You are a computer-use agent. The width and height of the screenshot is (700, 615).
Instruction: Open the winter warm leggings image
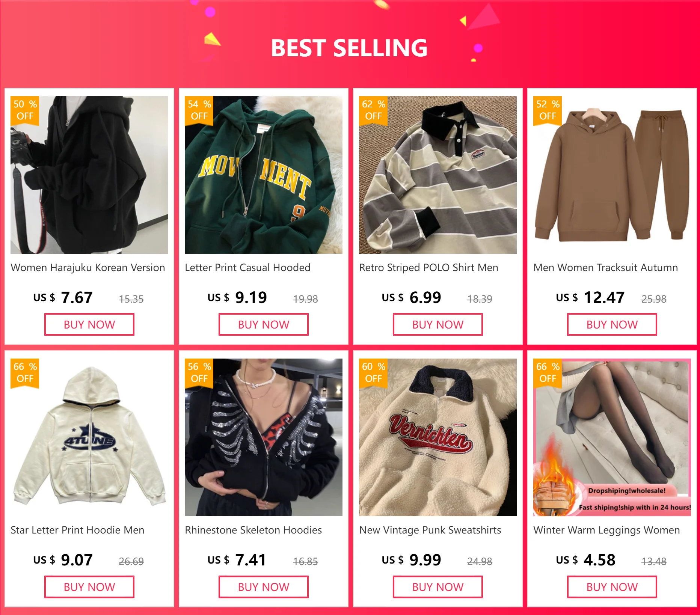point(612,437)
